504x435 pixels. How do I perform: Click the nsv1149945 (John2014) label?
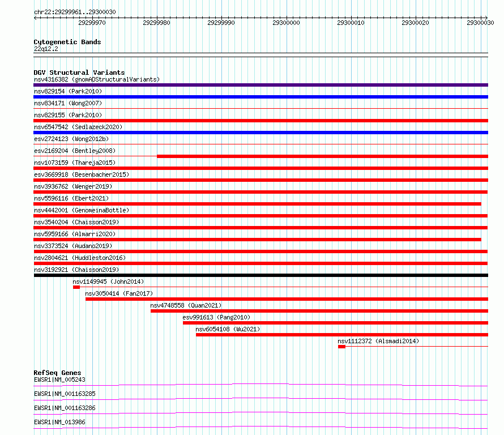108,282
